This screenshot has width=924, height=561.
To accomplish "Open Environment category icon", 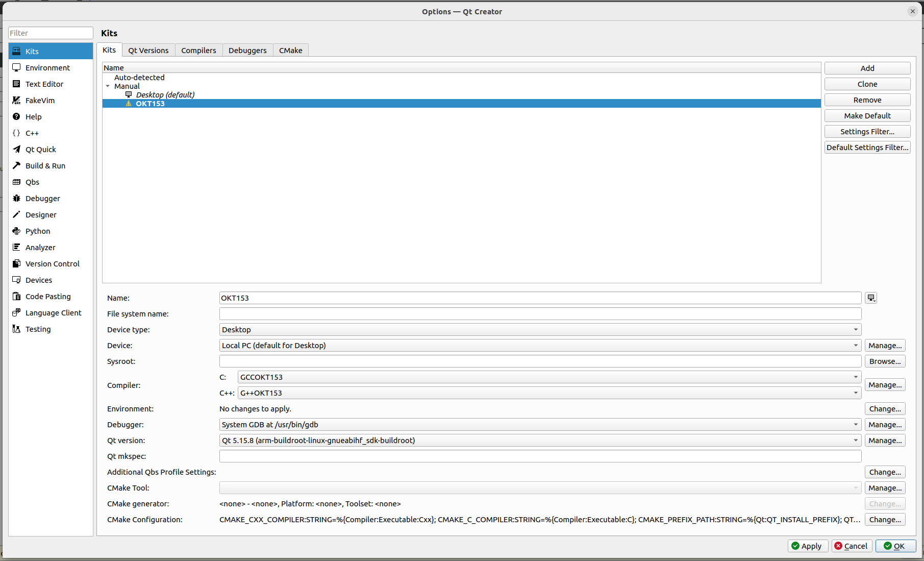I will (x=16, y=67).
